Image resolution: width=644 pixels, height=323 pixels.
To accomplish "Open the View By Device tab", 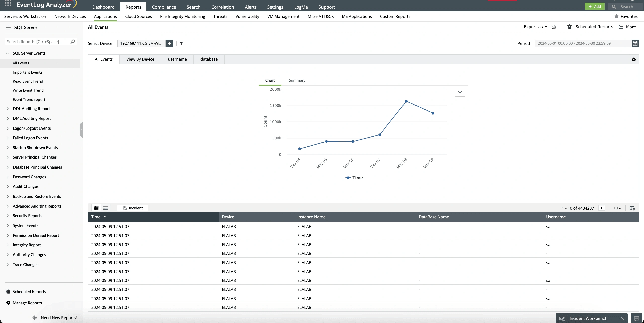I will pos(140,59).
